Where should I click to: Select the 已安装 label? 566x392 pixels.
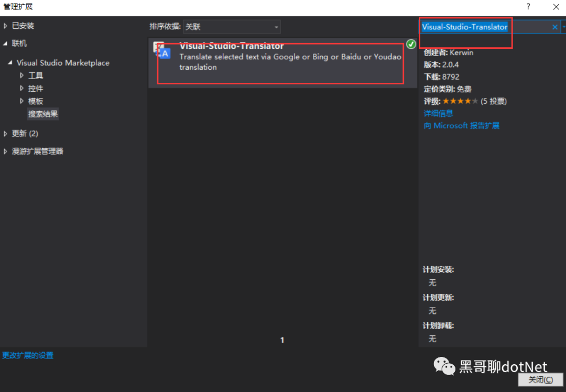[x=23, y=26]
